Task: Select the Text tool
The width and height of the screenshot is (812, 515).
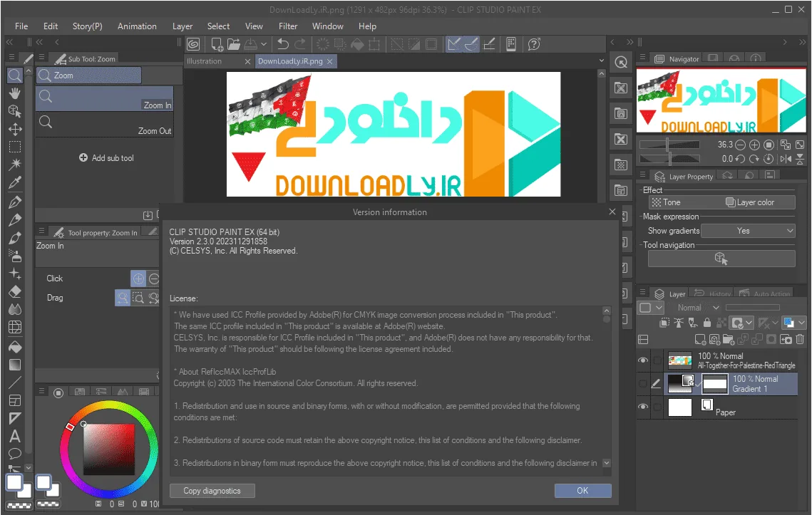Action: pos(15,437)
